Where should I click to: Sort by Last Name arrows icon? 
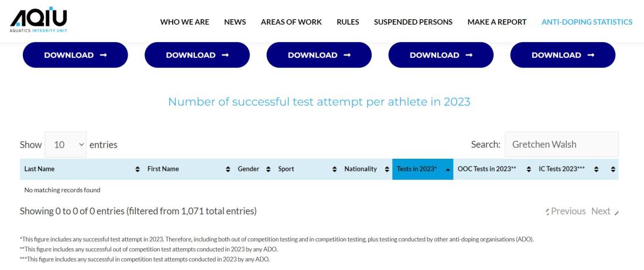(x=137, y=169)
